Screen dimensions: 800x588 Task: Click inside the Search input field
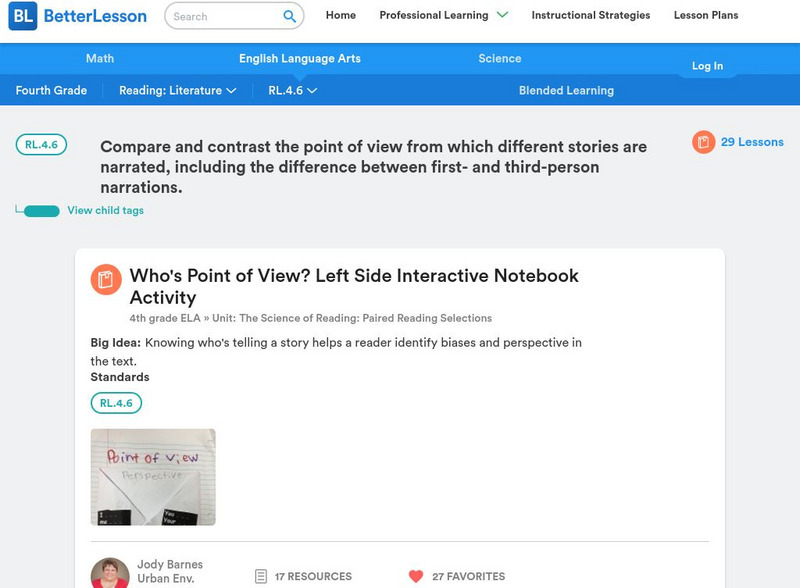[222, 16]
